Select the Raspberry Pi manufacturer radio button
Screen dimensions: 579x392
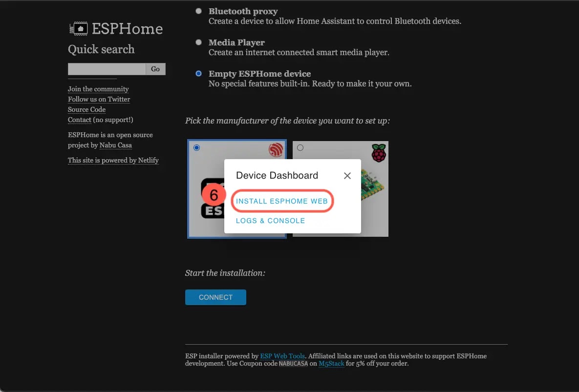[300, 147]
